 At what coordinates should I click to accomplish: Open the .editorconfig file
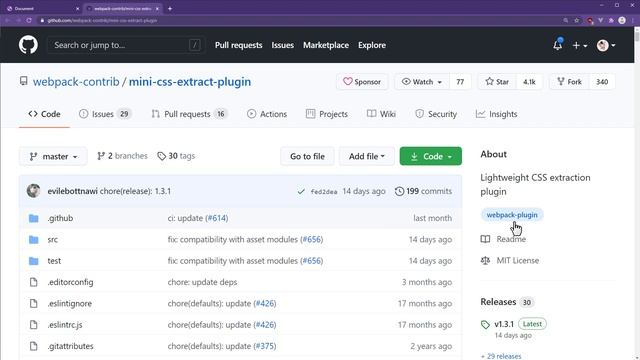70,282
